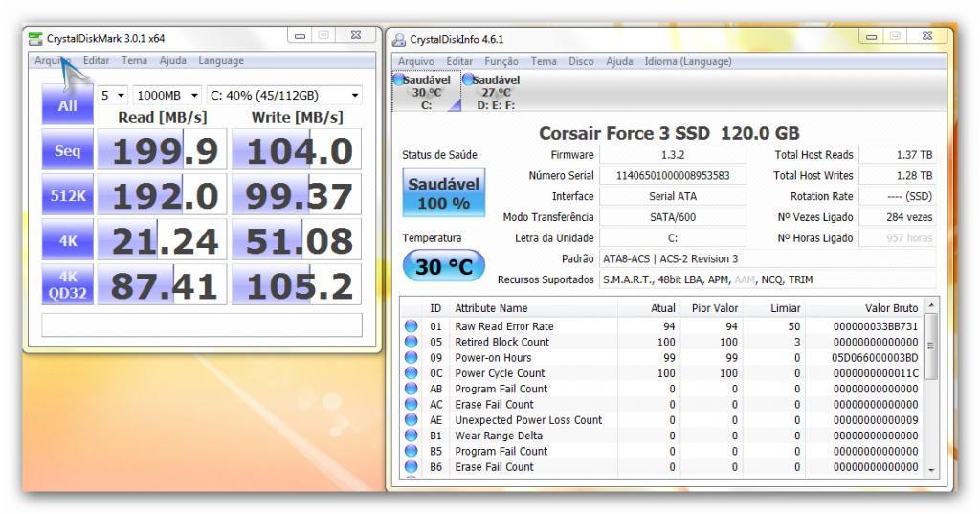Click status circle for attribute AB row

411,389
